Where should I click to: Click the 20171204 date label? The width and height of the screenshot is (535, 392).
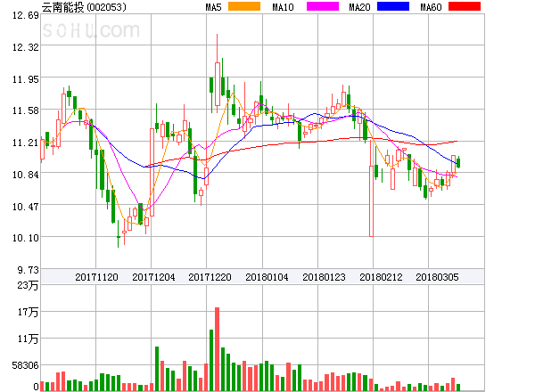[x=153, y=277]
